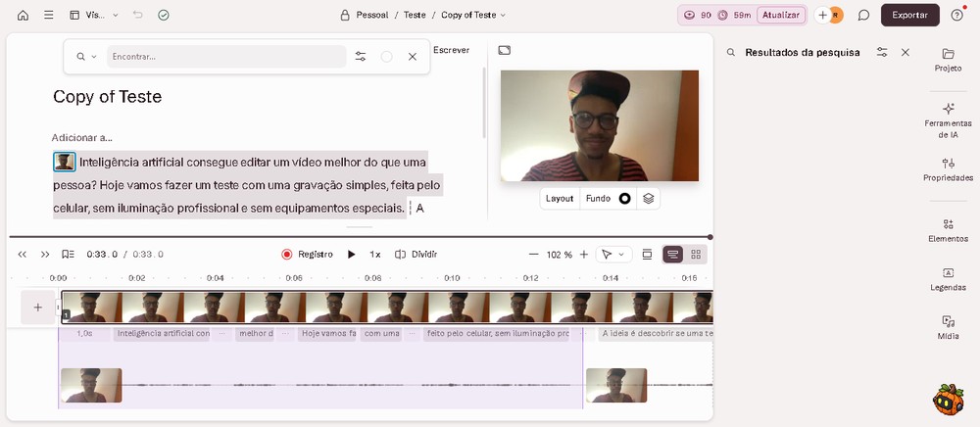This screenshot has width=980, height=427.
Task: Toggle the circular option in find bar
Action: click(x=387, y=56)
